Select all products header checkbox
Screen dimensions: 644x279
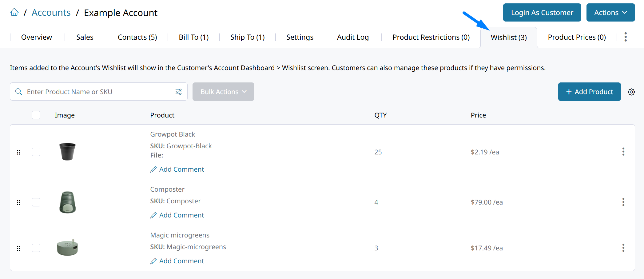point(36,115)
